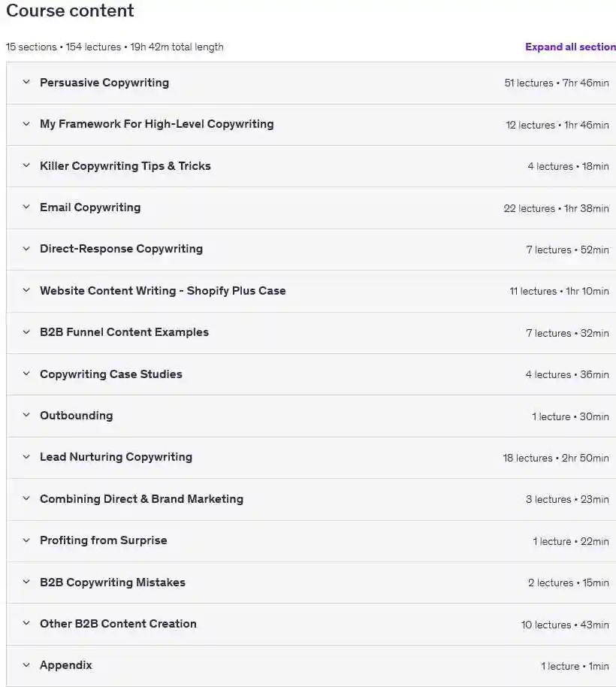Click chevron beside Profiting from Surprise

pos(26,540)
